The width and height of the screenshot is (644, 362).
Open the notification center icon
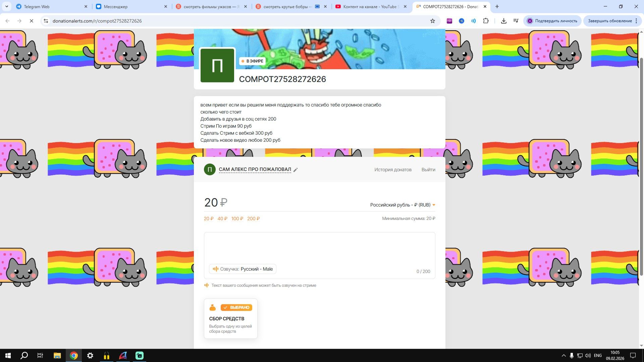(x=633, y=355)
